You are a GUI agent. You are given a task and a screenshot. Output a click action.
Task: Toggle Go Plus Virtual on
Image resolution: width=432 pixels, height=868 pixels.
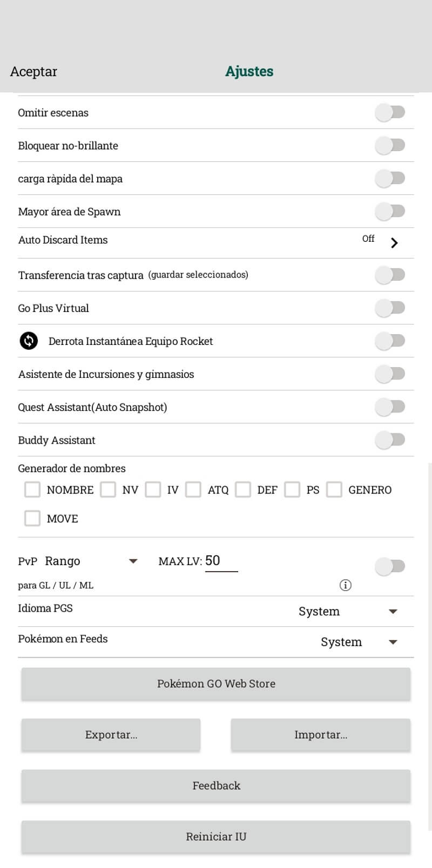[390, 308]
